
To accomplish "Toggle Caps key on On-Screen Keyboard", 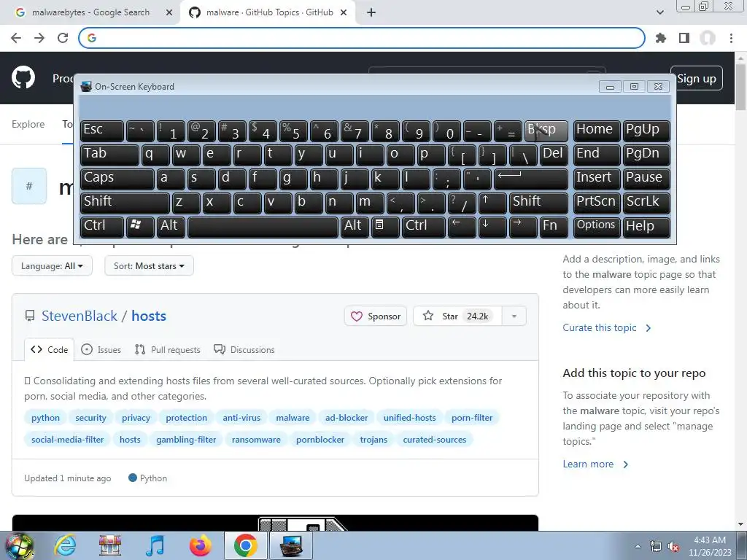I will coord(117,179).
